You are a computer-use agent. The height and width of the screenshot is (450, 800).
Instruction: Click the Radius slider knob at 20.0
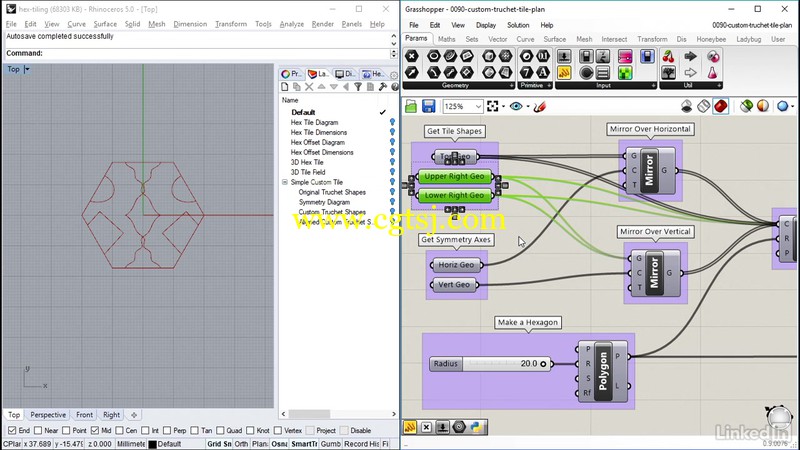543,364
